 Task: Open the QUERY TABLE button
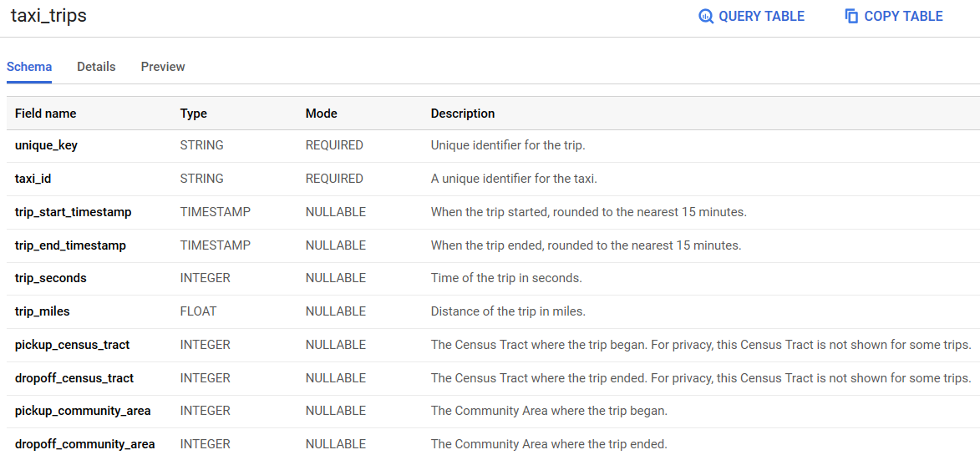tap(751, 16)
